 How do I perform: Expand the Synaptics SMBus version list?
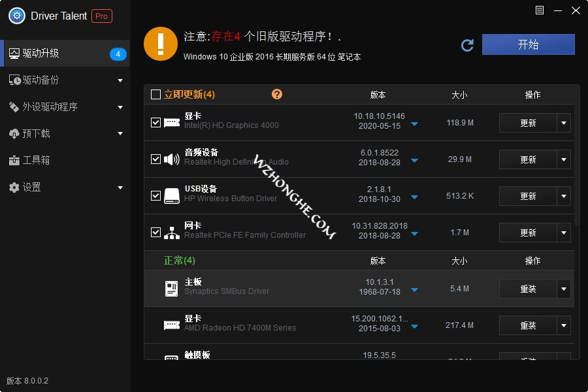(414, 289)
